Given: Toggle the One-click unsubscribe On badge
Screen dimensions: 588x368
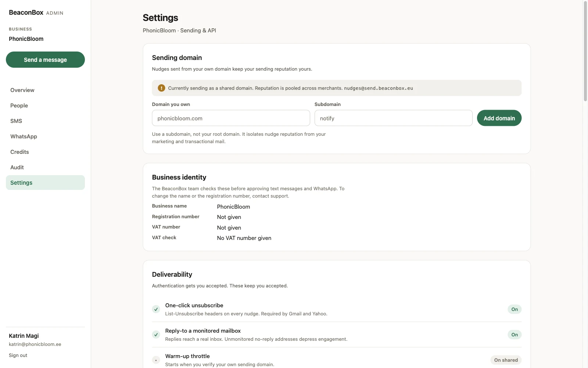Looking at the screenshot, I should coord(514,309).
